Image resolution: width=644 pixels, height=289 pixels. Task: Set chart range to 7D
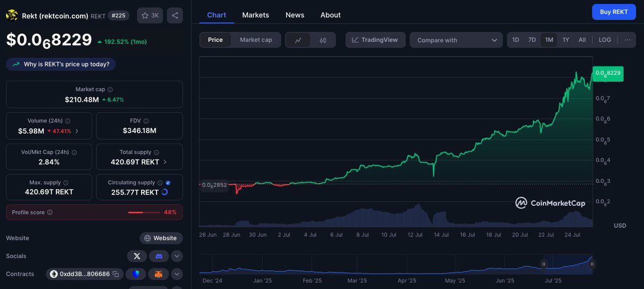(532, 40)
